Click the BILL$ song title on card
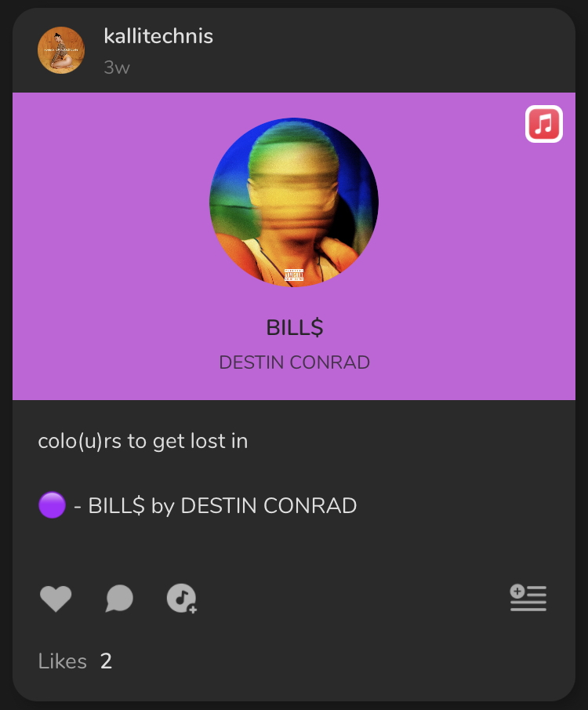Viewport: 588px width, 710px height. (295, 327)
